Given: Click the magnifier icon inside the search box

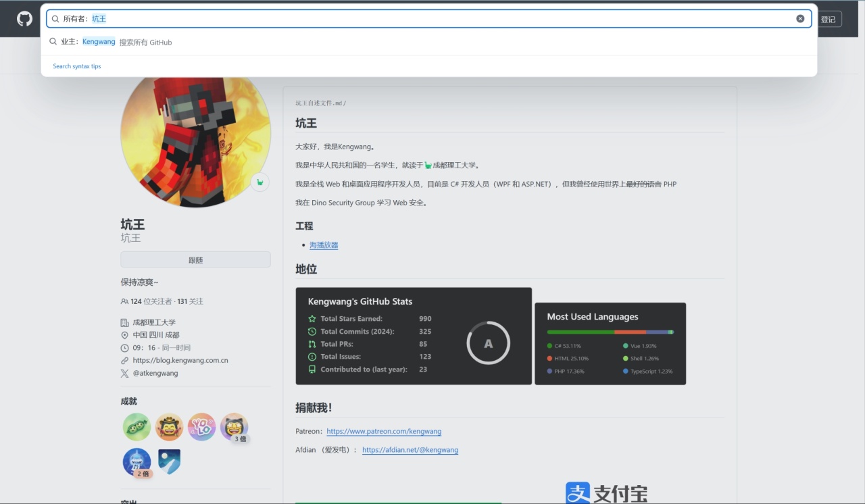Looking at the screenshot, I should [55, 19].
